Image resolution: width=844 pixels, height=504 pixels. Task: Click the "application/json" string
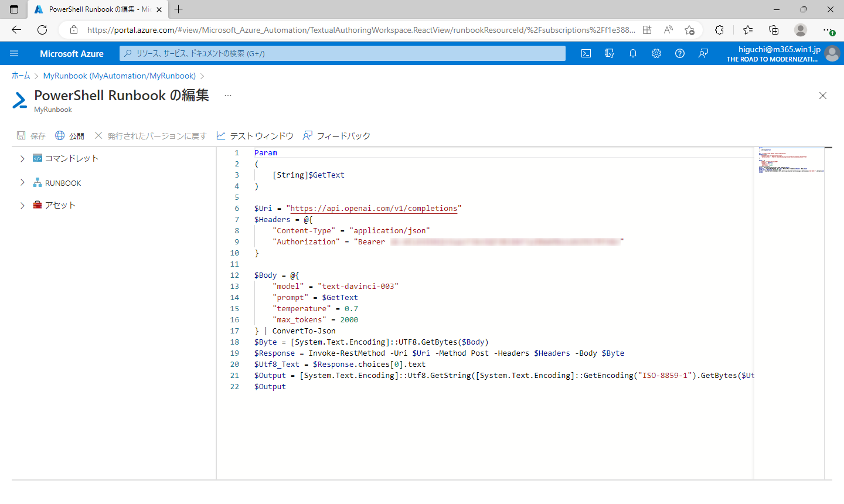[x=390, y=231]
